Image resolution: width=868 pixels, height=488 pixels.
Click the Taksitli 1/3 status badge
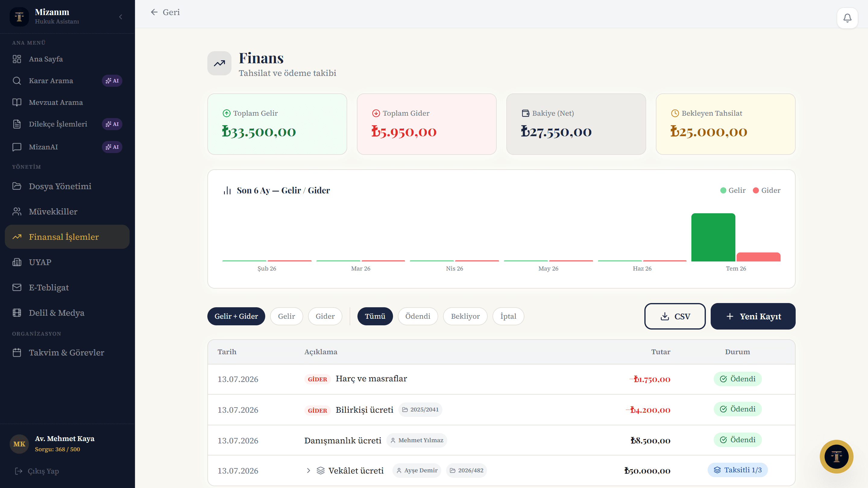coord(737,470)
